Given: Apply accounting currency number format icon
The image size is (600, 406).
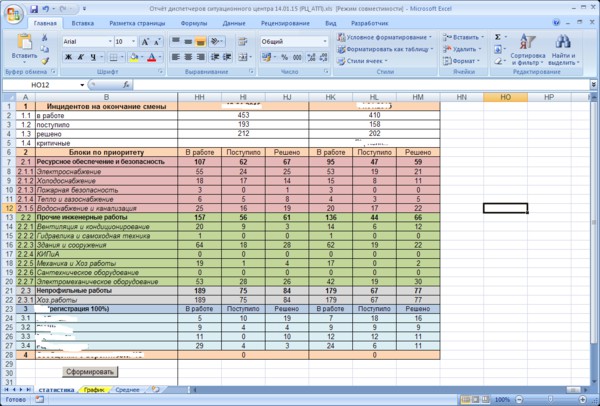Looking at the screenshot, I should 267,57.
